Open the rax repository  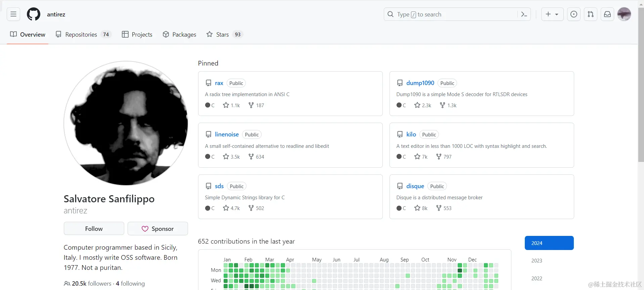(x=219, y=83)
